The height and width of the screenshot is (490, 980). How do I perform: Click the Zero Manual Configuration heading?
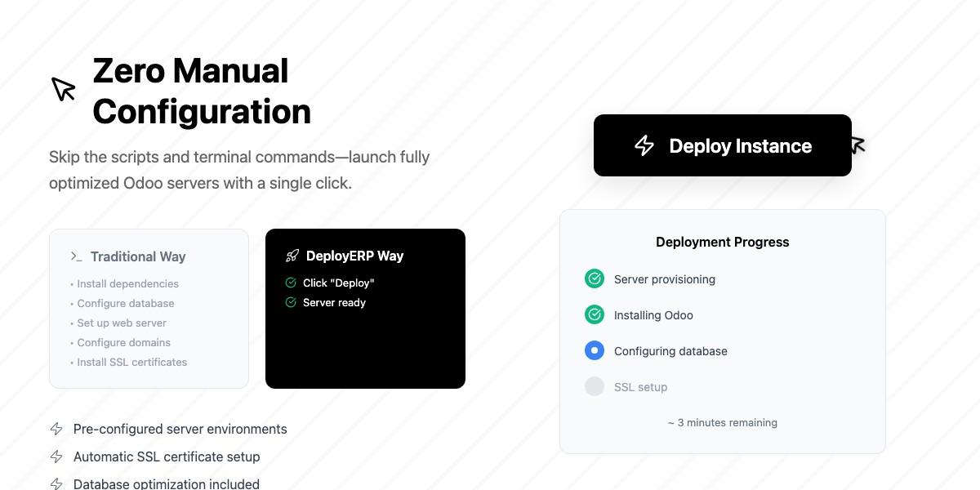202,91
